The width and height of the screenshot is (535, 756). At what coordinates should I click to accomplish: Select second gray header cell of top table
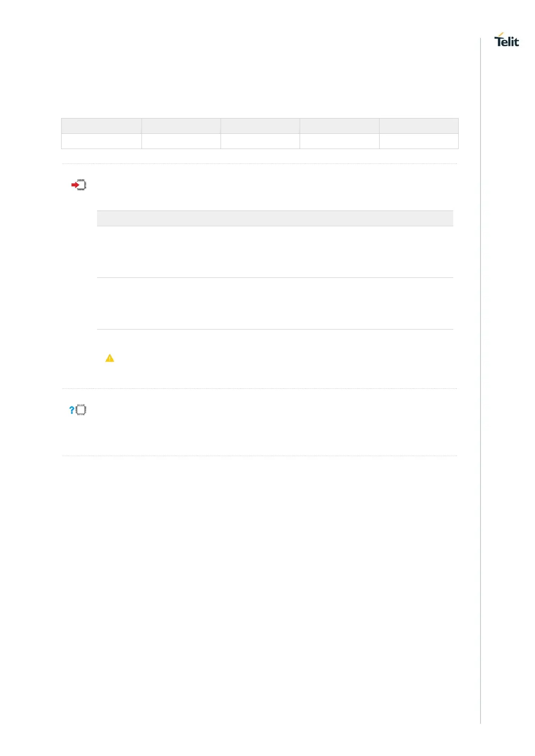[x=181, y=126]
